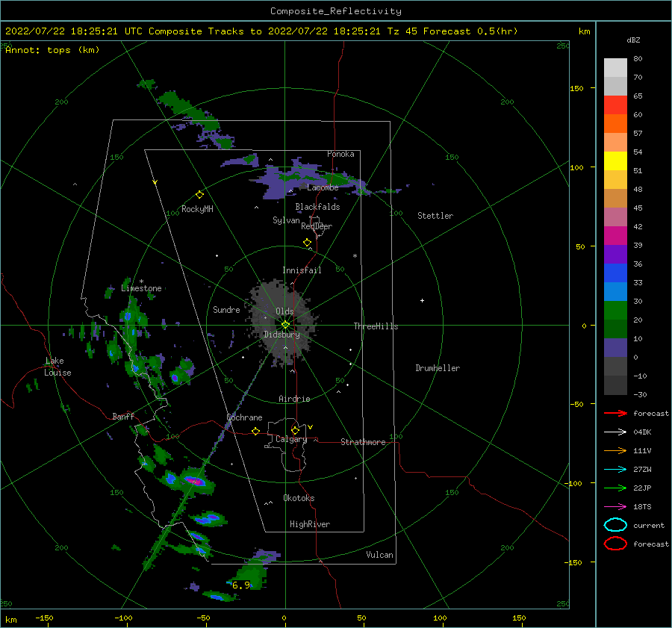Select the red 60-65 dBZ swatch
Viewport: 672px width, 628px height.
point(615,105)
